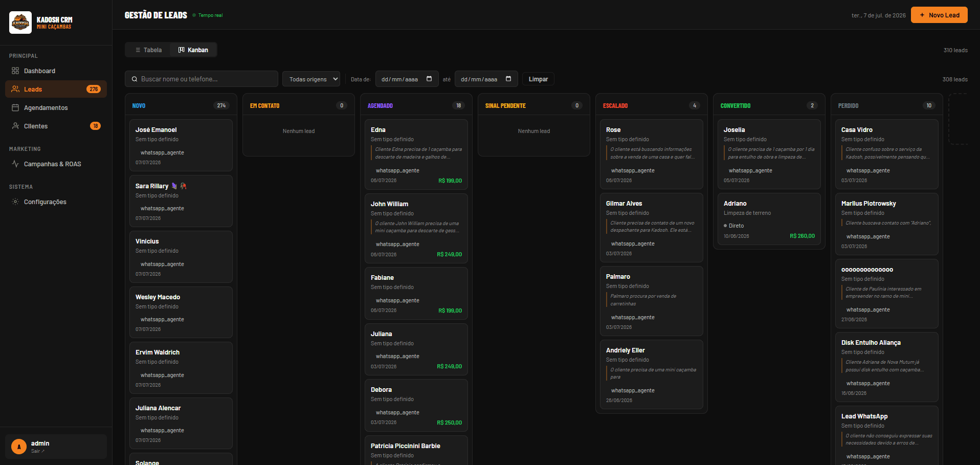
Task: Open Joselia converted lead card
Action: [769, 154]
